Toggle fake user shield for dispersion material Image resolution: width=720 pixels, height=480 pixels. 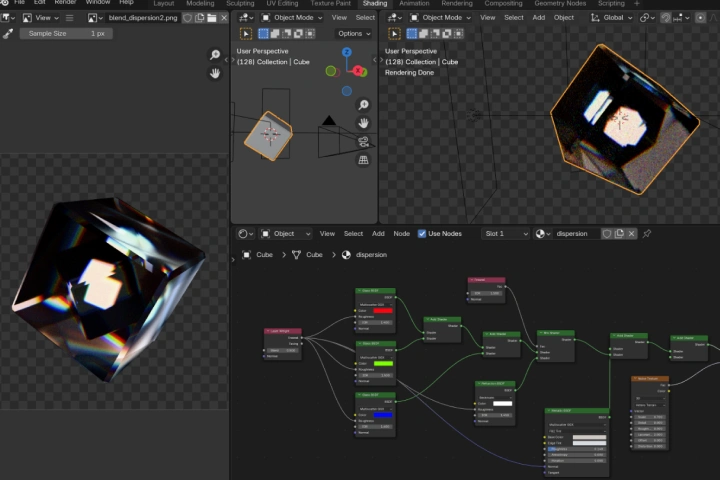point(607,234)
